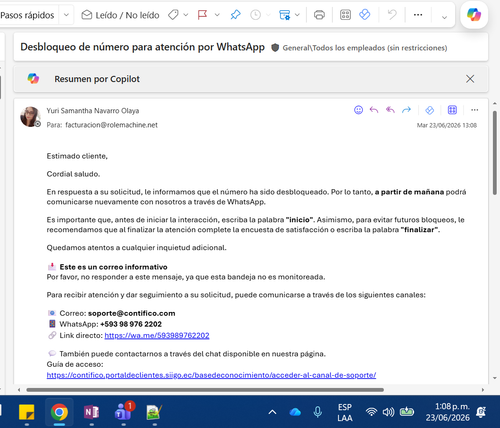Screen dimensions: 500x428
Task: Expand the ribbon chevron
Action: pyautogui.click(x=444, y=17)
